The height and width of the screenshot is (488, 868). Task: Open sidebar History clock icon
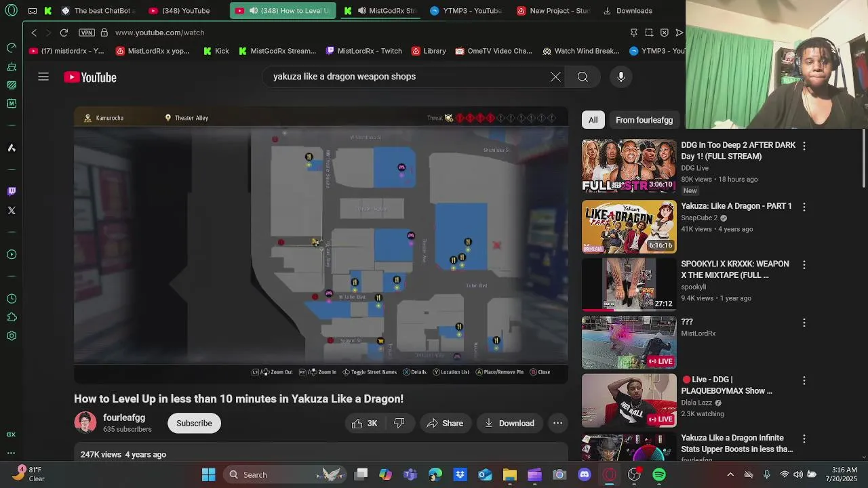pos(12,299)
